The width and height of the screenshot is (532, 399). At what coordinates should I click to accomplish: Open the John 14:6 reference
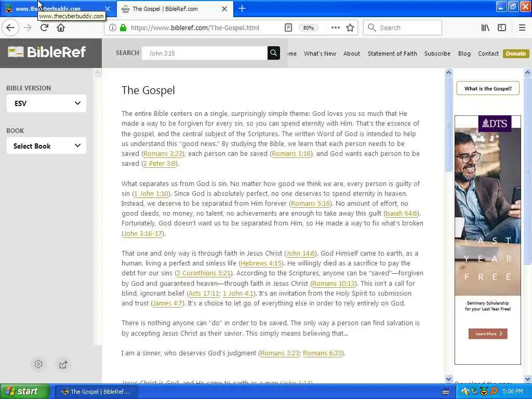coord(301,254)
